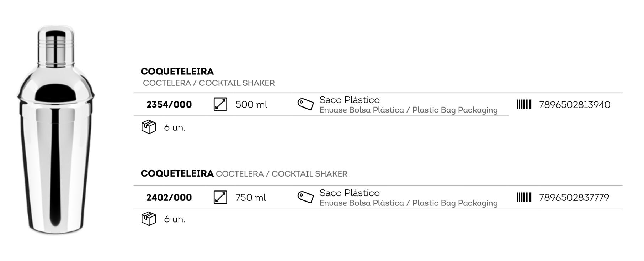Click the cocktail shaker product image
This screenshot has width=644, height=261.
(56, 130)
